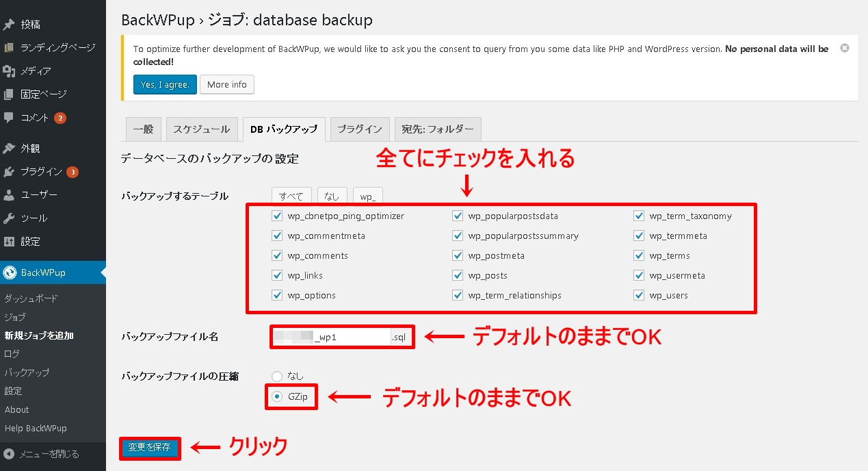868x471 pixels.
Task: Open ジョブ submenu item
Action: pyautogui.click(x=15, y=317)
